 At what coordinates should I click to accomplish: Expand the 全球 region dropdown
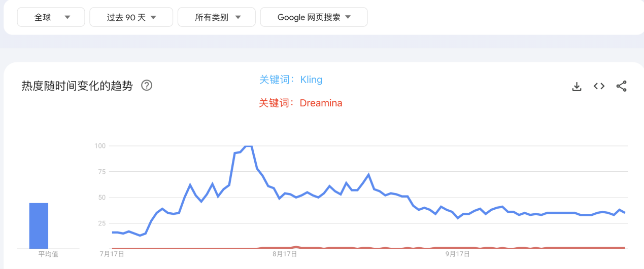point(51,17)
